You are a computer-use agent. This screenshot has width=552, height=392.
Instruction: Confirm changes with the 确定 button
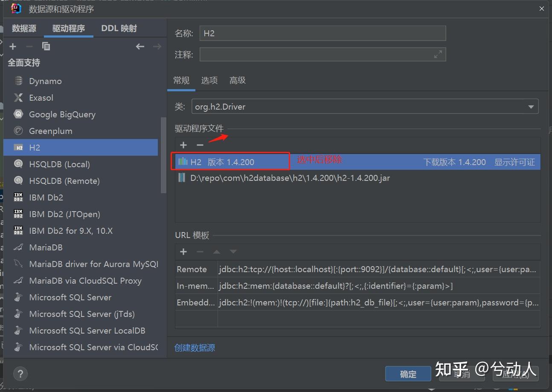pyautogui.click(x=407, y=374)
